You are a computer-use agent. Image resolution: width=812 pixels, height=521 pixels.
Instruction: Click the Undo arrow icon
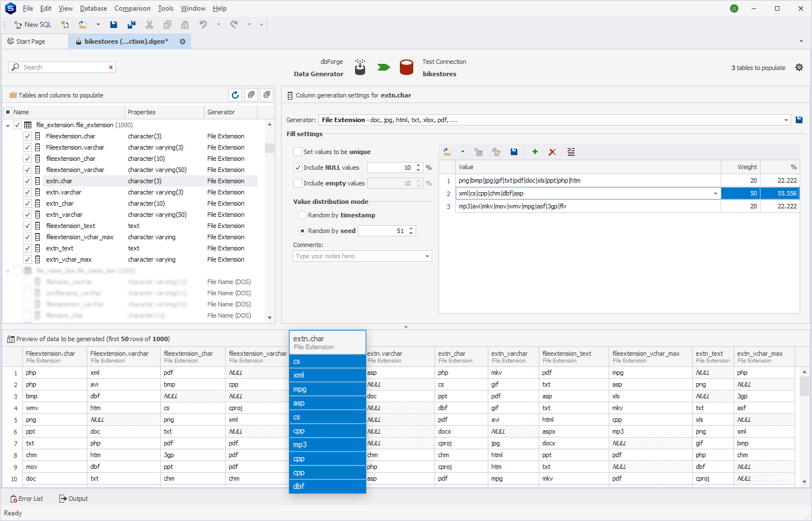(x=203, y=25)
